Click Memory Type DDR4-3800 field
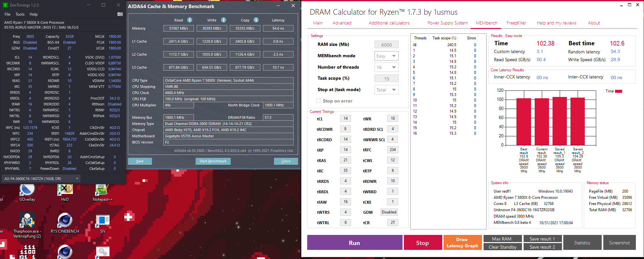Viewport: 644px width, 259px height. click(228, 124)
